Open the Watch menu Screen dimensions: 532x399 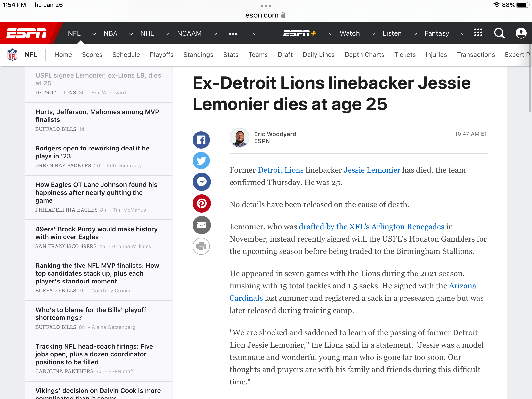pos(350,33)
